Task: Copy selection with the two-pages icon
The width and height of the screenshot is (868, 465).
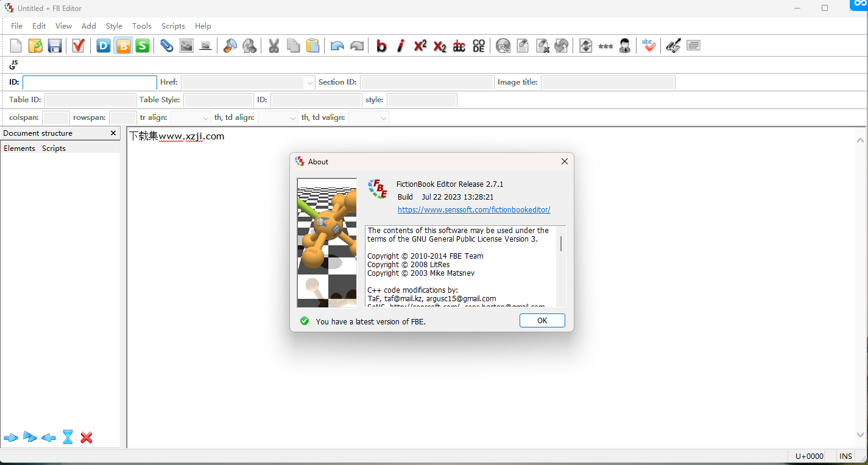Action: click(294, 46)
